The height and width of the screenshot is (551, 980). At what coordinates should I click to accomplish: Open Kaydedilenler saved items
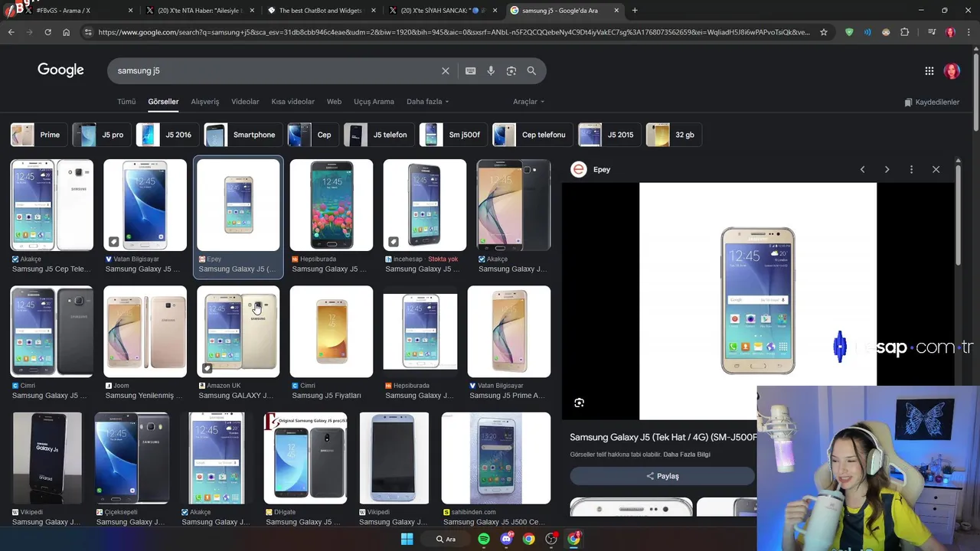932,102
